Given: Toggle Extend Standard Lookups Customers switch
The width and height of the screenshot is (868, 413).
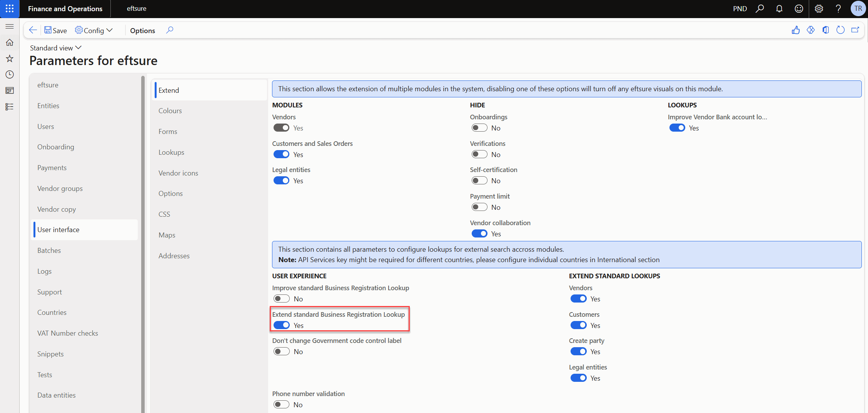Looking at the screenshot, I should tap(578, 325).
